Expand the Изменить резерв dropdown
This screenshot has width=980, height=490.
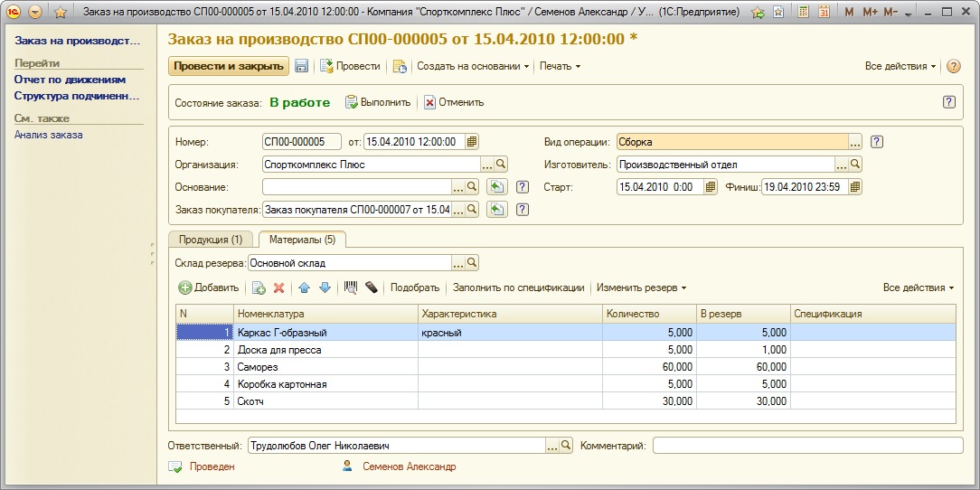point(641,287)
